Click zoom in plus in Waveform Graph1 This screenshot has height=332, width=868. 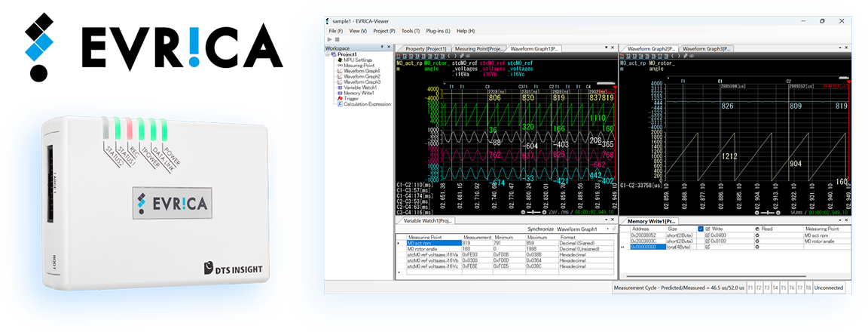(x=545, y=212)
